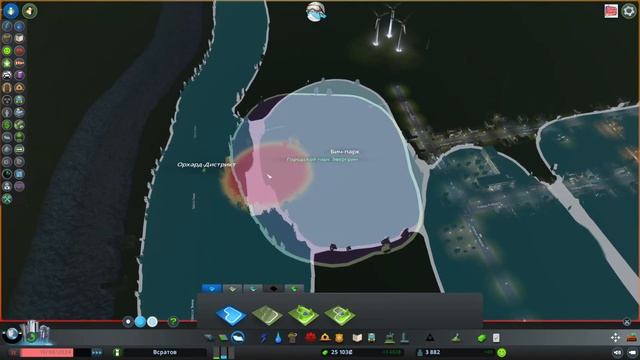Click the round yellow icon beside info views
Viewport: 640px width, 360px height.
coord(29,11)
